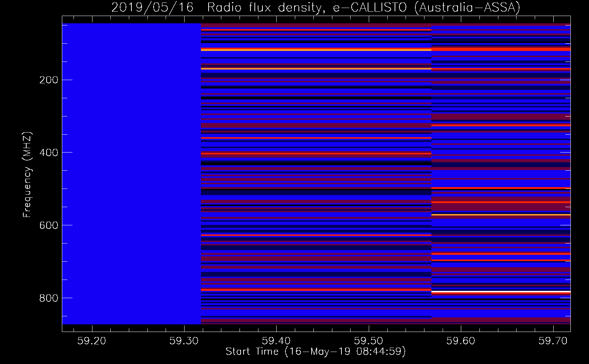The width and height of the screenshot is (589, 364).
Task: Click the 'Start Time (16-May-19 08:44:59)' label
Action: (316, 351)
